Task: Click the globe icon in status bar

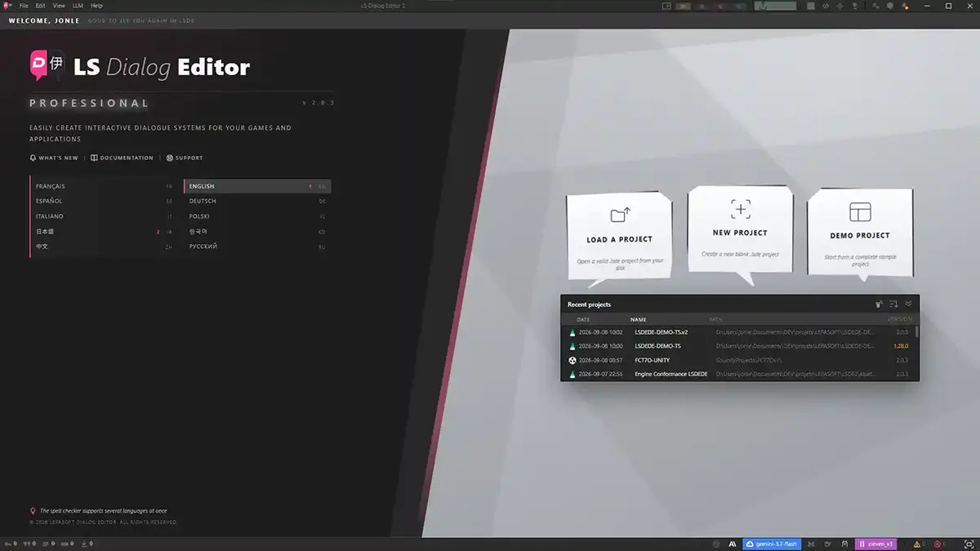Action: [716, 544]
